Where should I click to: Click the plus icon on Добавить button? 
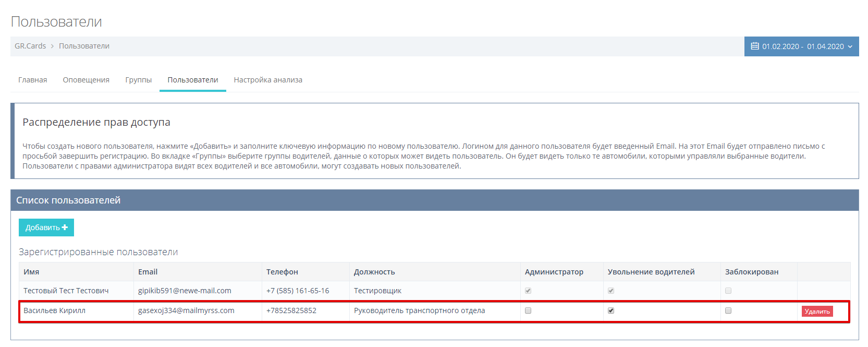tap(65, 228)
